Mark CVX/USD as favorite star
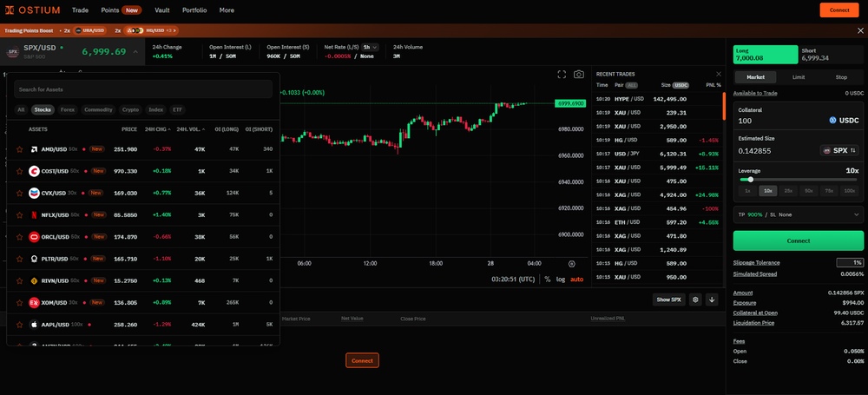Image resolution: width=868 pixels, height=395 pixels. [x=19, y=193]
